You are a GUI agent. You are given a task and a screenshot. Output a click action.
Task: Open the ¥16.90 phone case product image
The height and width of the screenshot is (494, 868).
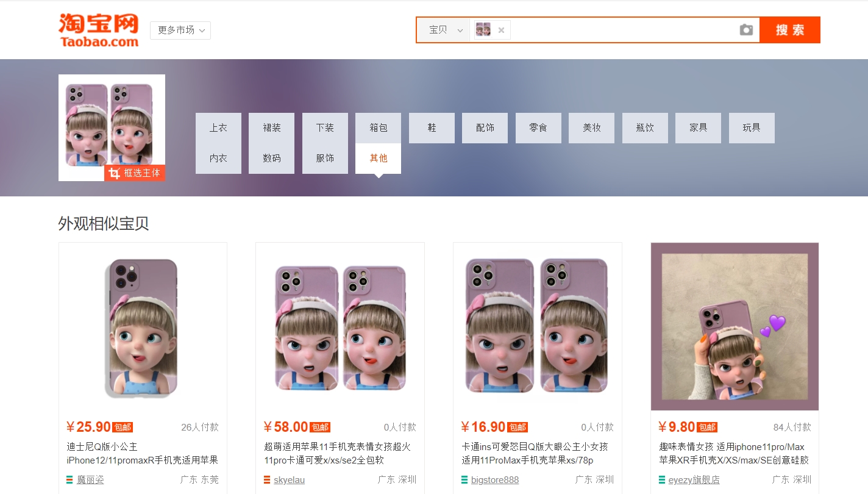click(538, 327)
